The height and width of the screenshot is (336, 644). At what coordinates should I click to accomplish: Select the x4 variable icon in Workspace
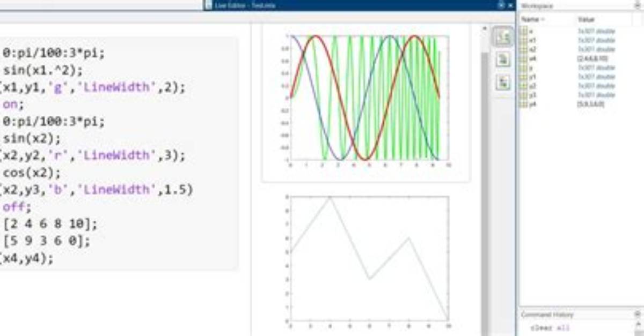click(524, 58)
